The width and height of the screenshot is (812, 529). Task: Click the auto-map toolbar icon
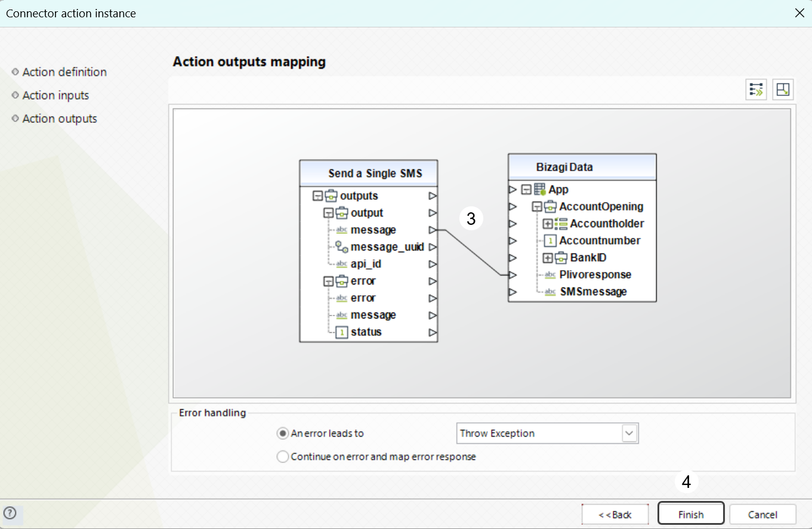pyautogui.click(x=757, y=90)
